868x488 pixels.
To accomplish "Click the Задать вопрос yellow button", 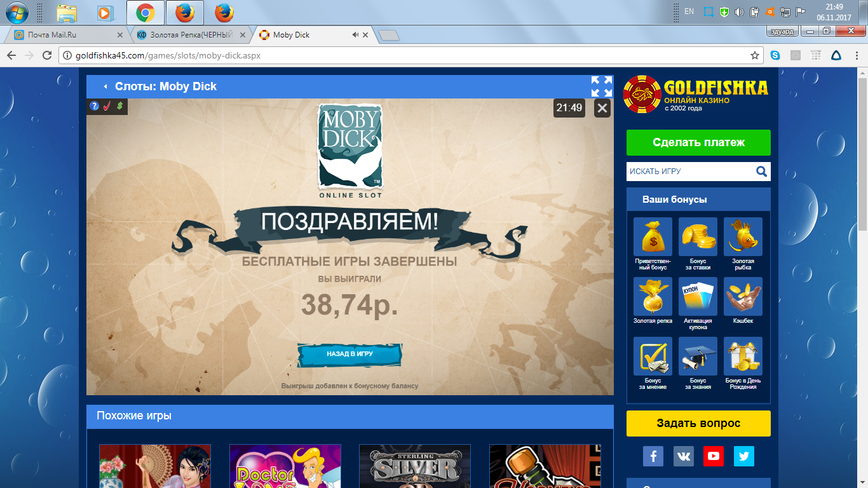I will tap(698, 423).
